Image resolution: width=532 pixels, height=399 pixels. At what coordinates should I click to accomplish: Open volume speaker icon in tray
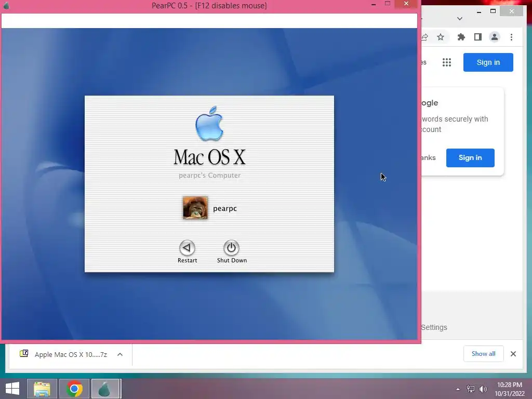click(483, 389)
